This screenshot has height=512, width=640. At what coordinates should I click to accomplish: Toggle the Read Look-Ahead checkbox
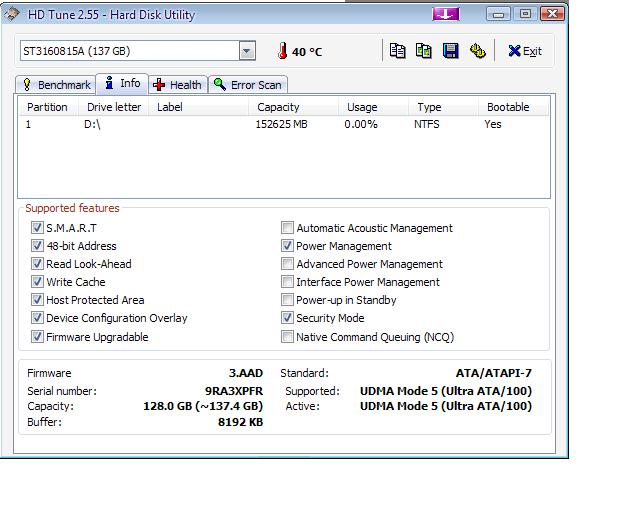(37, 264)
